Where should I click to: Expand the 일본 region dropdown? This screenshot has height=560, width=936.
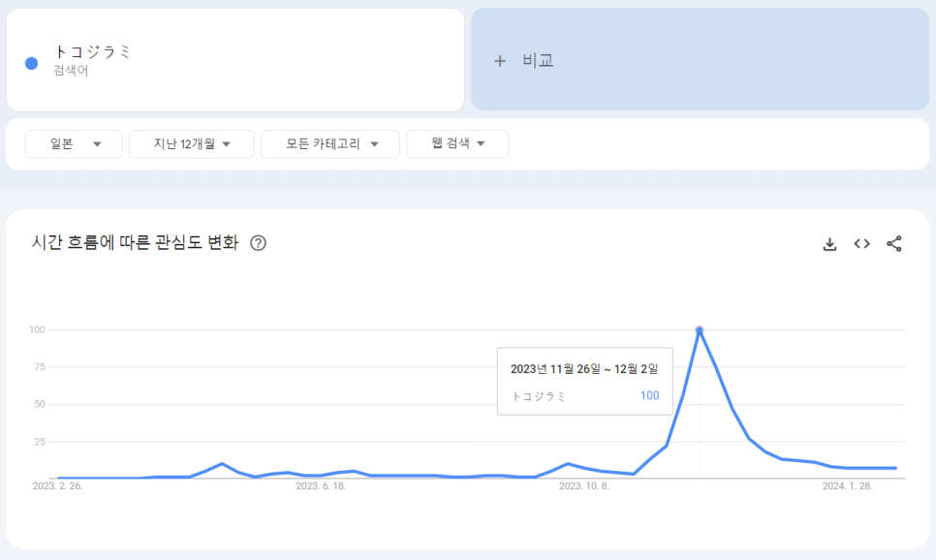coord(75,144)
